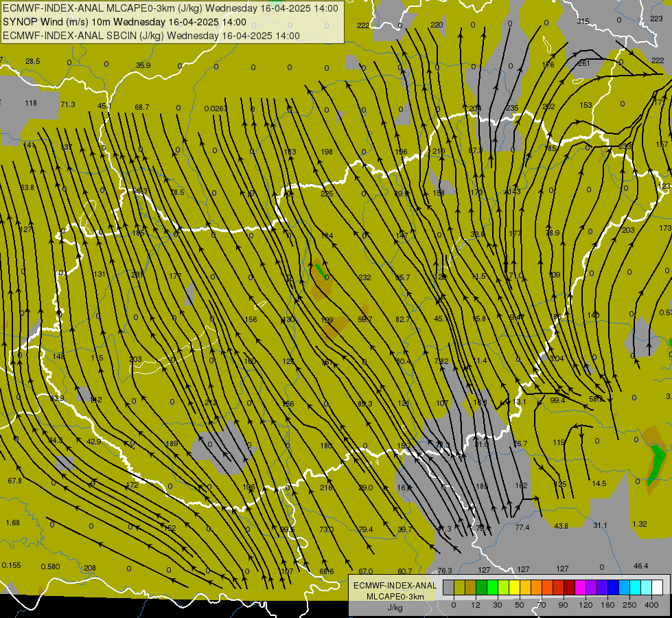The width and height of the screenshot is (672, 618).
Task: Click the map value 67.0
Action: 366,572
